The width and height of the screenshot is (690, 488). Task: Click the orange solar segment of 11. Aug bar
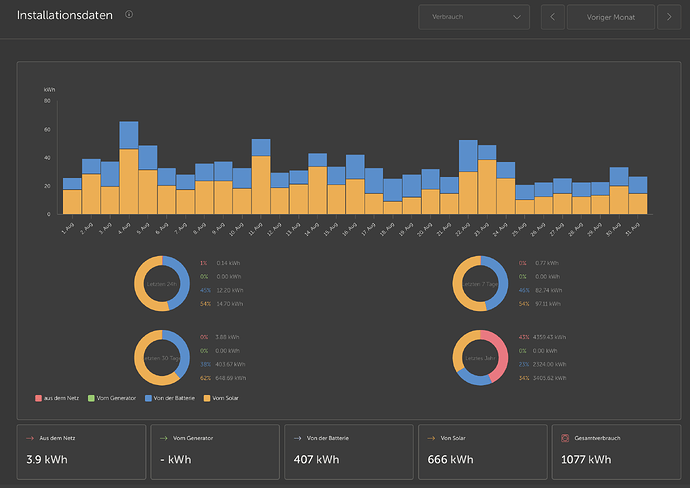[261, 185]
